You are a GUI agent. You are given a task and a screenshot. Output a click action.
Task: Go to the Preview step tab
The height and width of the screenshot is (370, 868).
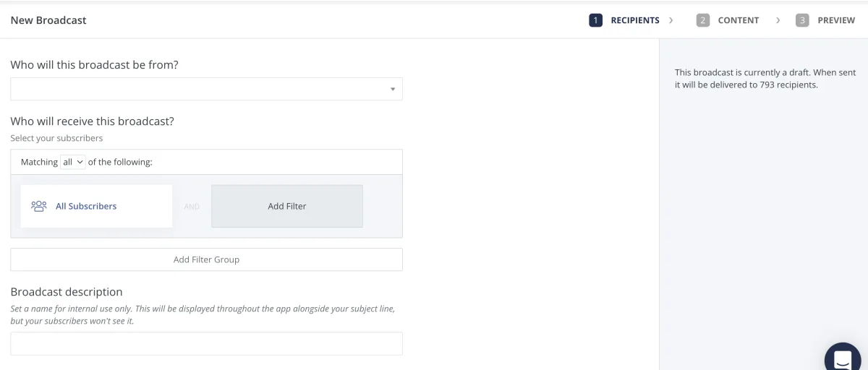point(825,20)
